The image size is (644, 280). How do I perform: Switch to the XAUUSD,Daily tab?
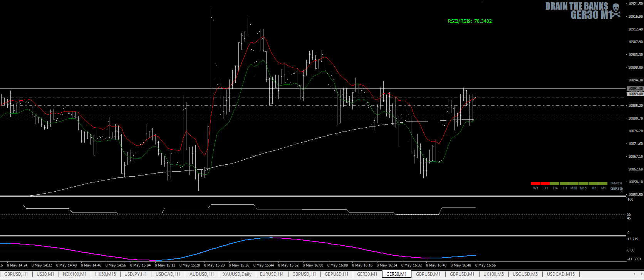(x=237, y=274)
